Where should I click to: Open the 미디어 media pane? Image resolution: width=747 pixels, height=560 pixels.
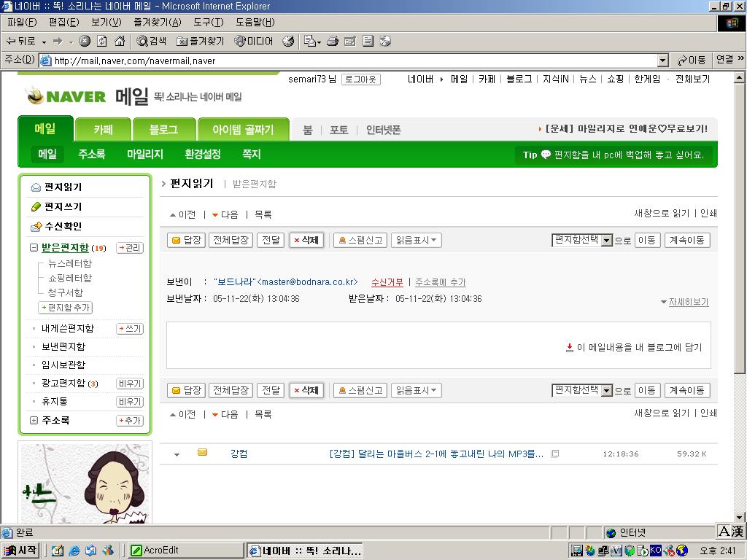click(253, 42)
